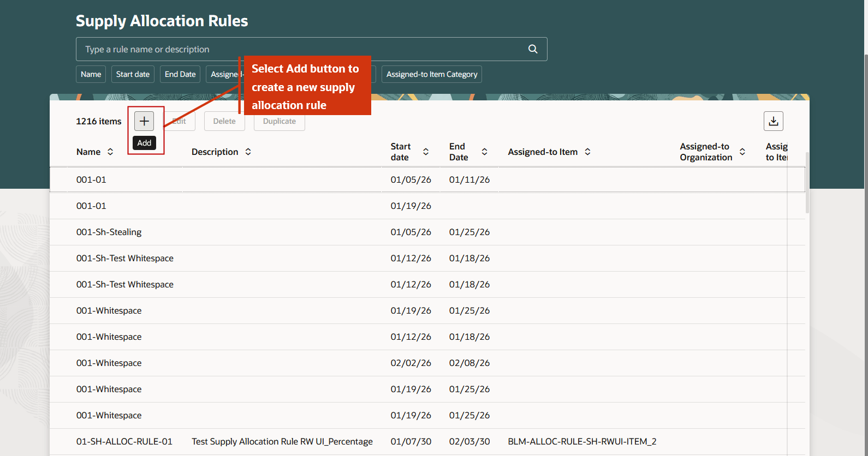This screenshot has width=868, height=456.
Task: Click the export download icon
Action: 773,121
